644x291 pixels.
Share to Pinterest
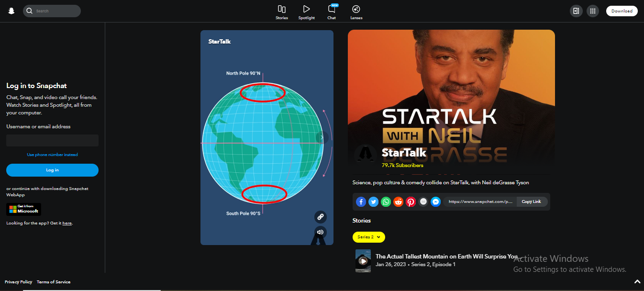coord(411,202)
